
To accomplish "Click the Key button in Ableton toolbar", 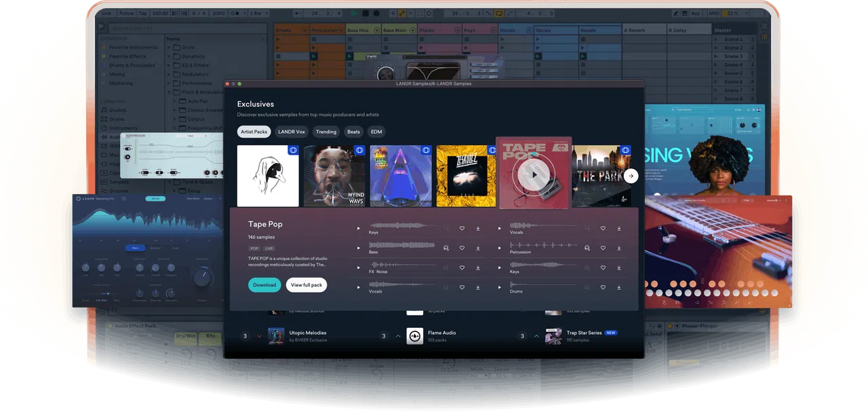I will (x=696, y=13).
